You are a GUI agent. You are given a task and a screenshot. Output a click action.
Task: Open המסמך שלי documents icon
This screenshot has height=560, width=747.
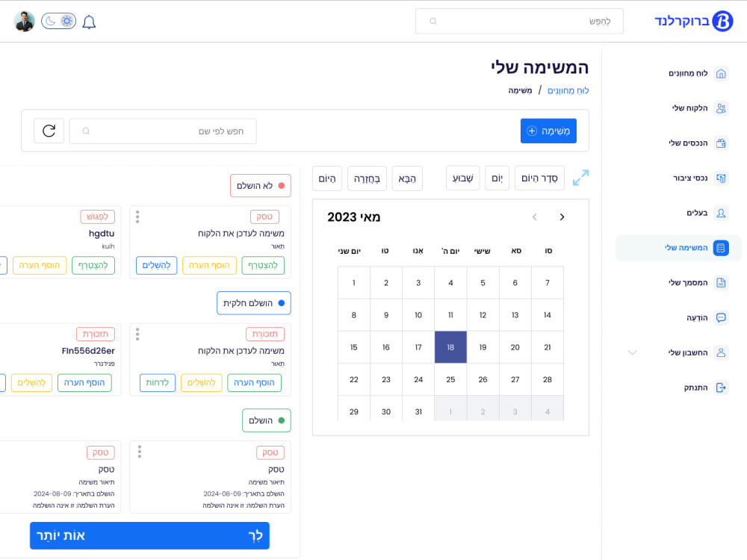(721, 283)
